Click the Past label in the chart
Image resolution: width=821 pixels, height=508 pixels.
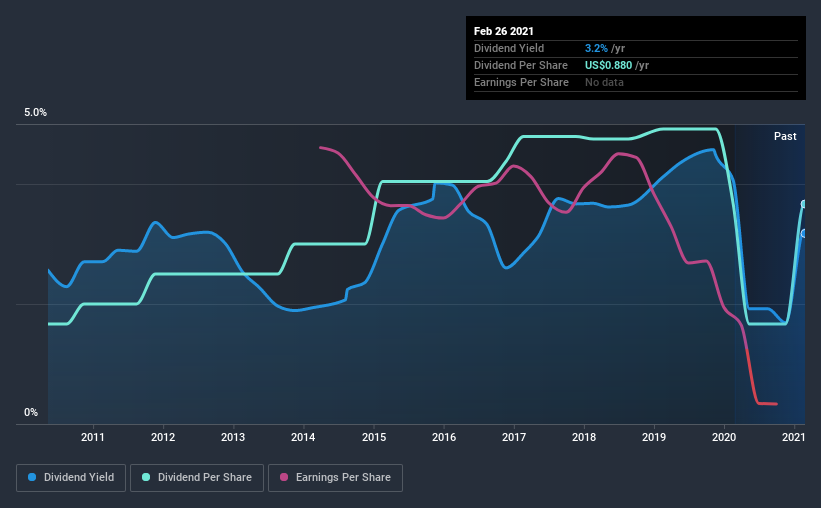785,136
